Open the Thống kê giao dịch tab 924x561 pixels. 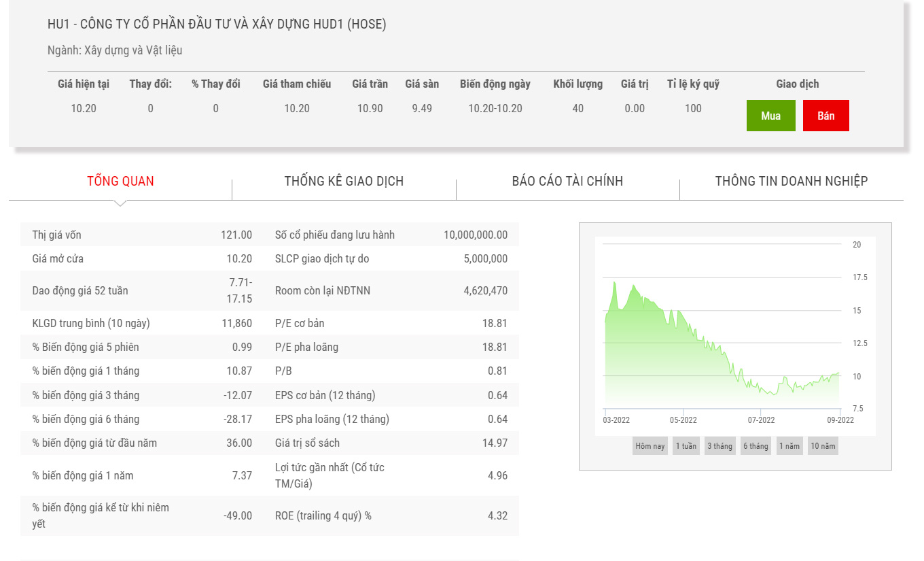tap(344, 181)
